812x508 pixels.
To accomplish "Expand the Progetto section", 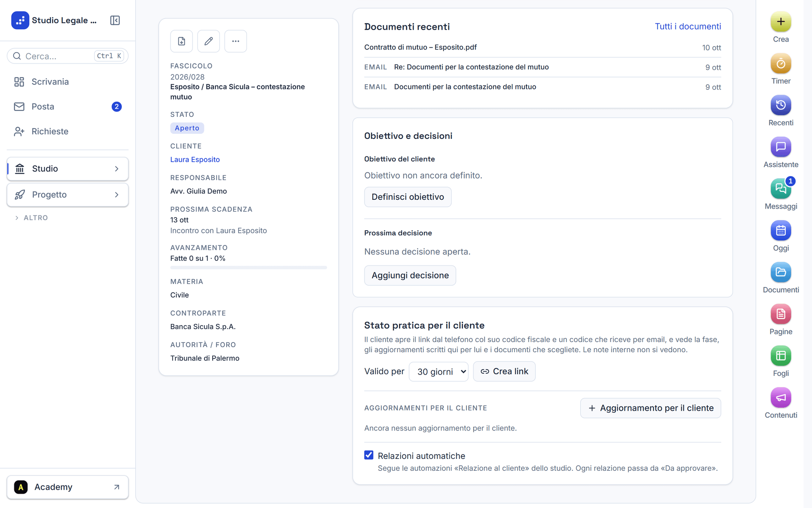I will click(68, 195).
